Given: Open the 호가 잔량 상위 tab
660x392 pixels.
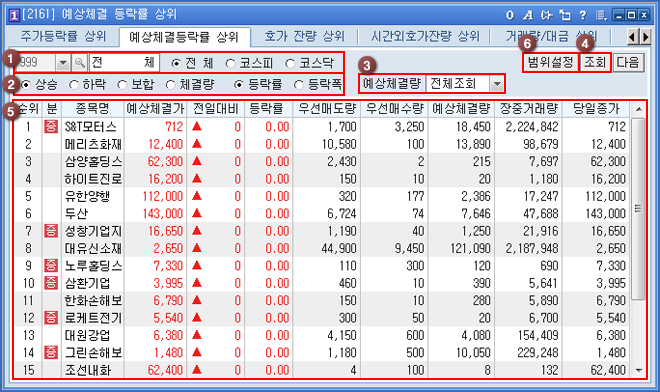Looking at the screenshot, I should coord(304,36).
